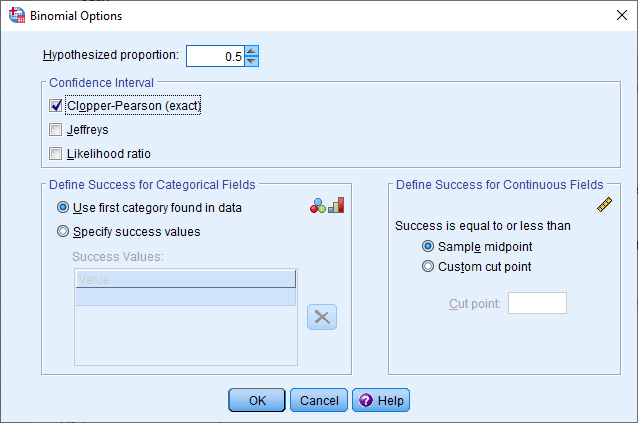Viewport: 638px width, 423px height.
Task: Click the SPSS dialog icon in title bar
Action: click(x=17, y=17)
